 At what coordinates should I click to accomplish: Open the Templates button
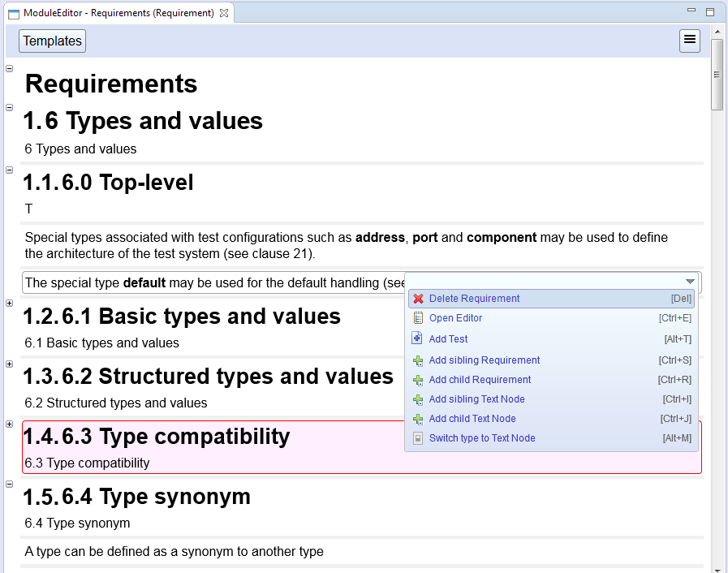(53, 41)
